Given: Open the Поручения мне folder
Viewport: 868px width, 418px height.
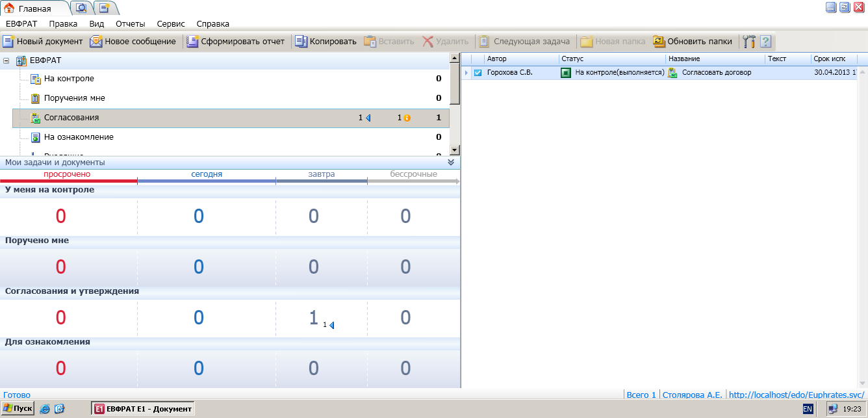Looking at the screenshot, I should [x=74, y=98].
